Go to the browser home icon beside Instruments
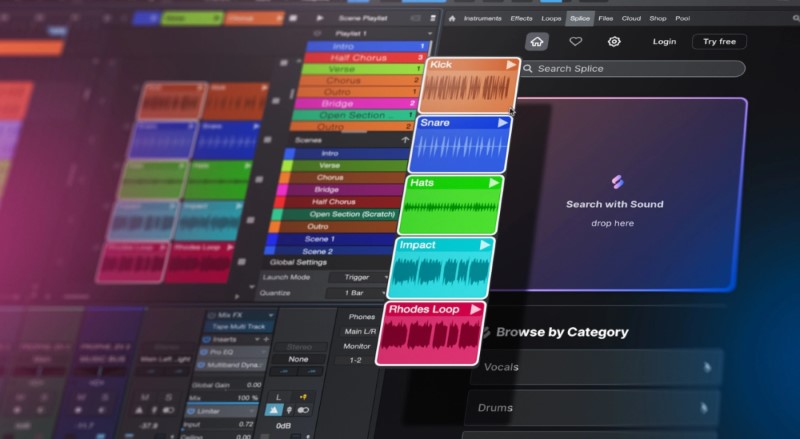The height and width of the screenshot is (439, 800). [x=452, y=18]
